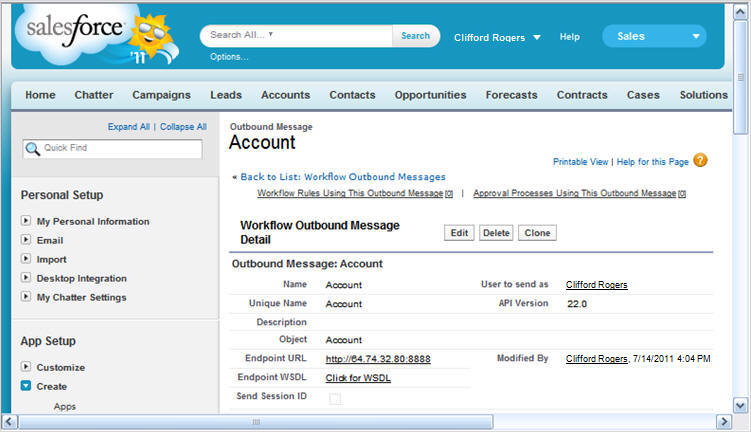The height and width of the screenshot is (432, 751).
Task: Click the horizontal scrollbar thumb
Action: [x=256, y=422]
